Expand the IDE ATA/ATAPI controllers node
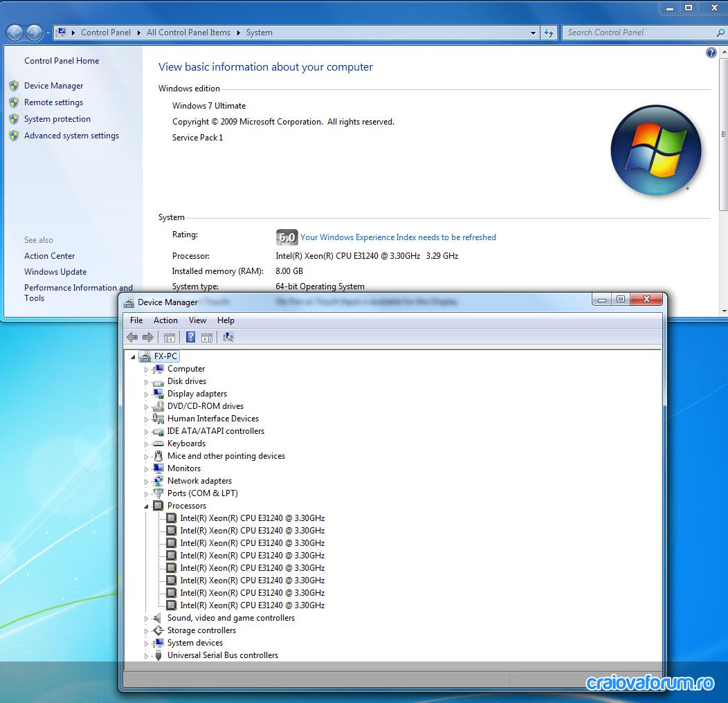The height and width of the screenshot is (703, 728). point(146,432)
